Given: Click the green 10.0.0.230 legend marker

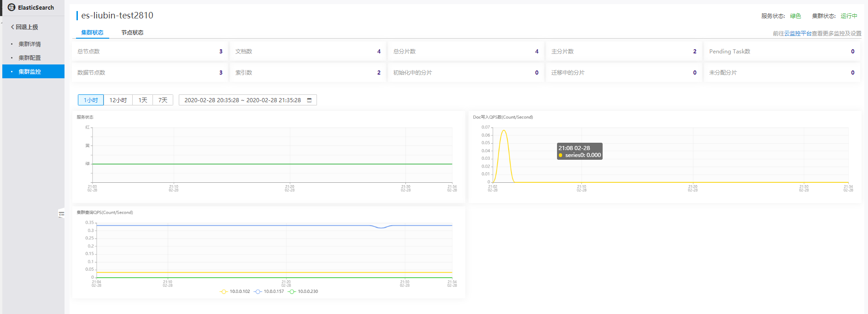Looking at the screenshot, I should (x=292, y=291).
